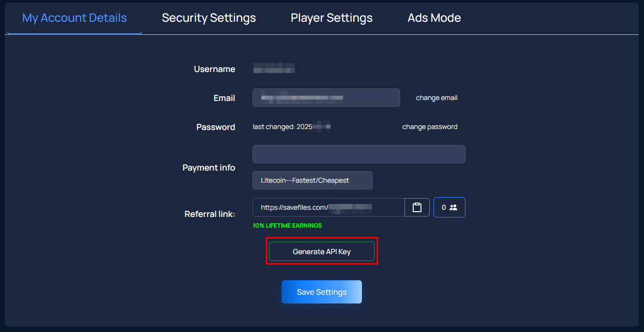Viewport: 644px width, 332px height.
Task: Go to the Ads Mode tab
Action: click(x=434, y=18)
